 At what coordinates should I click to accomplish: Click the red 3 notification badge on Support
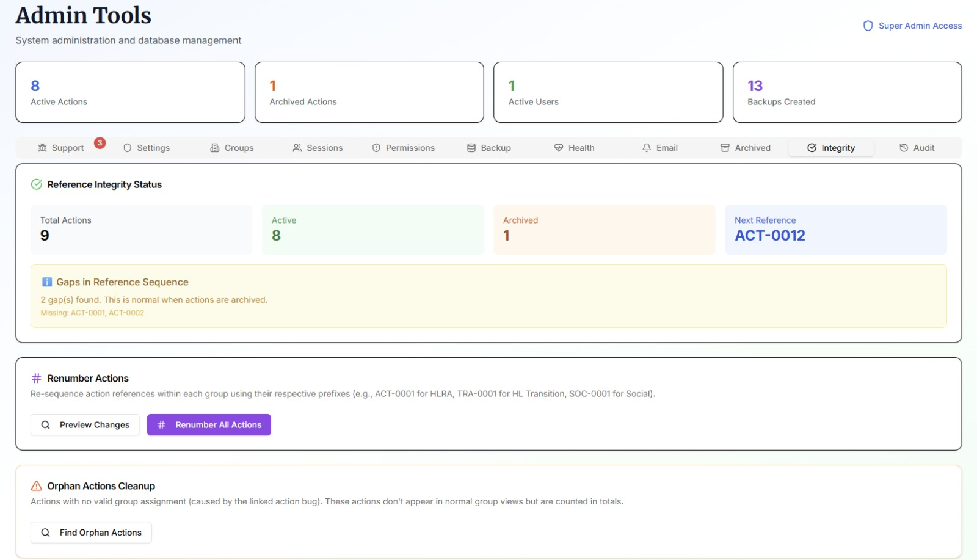pos(100,143)
